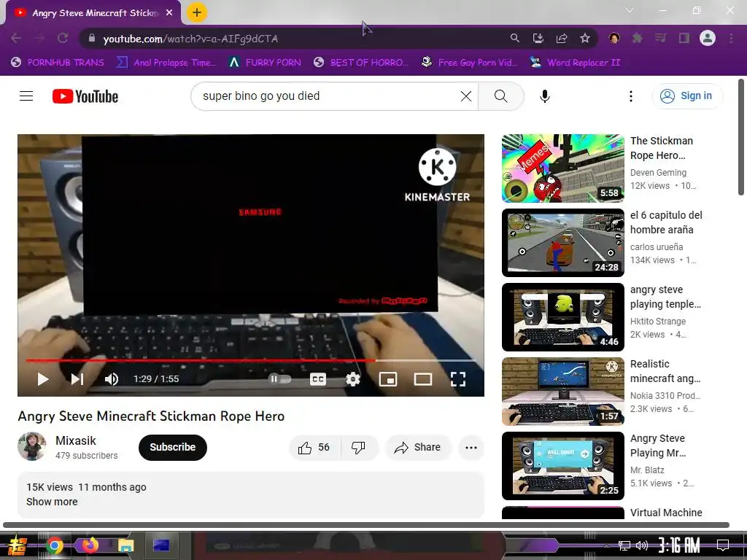Open the notification center icon
The height and width of the screenshot is (560, 747).
723,545
